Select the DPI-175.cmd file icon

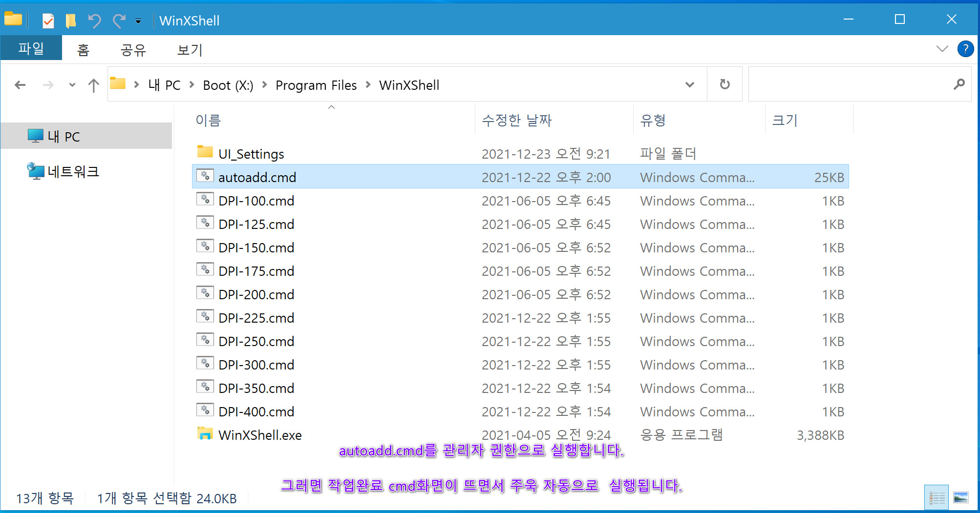pyautogui.click(x=205, y=269)
